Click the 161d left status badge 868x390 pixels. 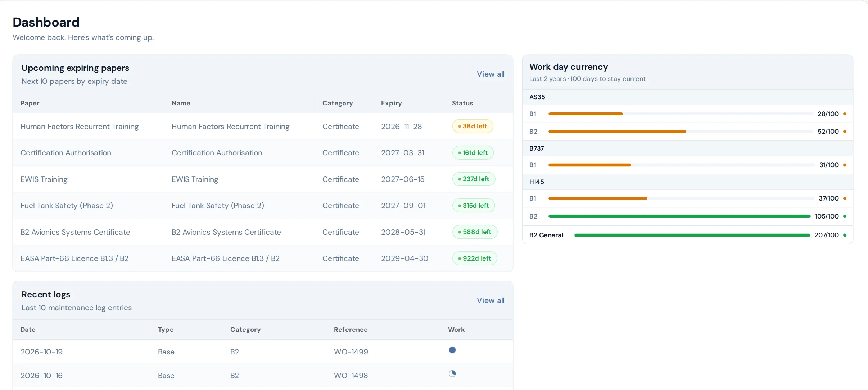(473, 153)
